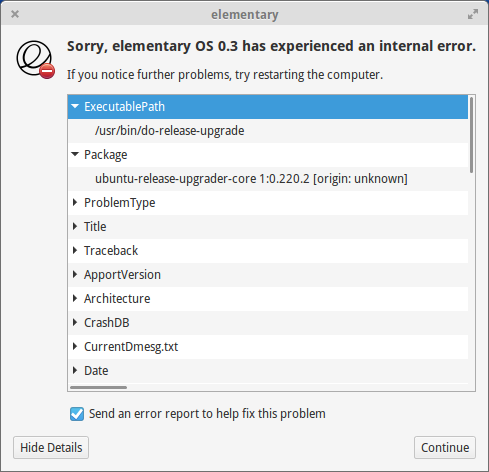Click Hide Details button

click(51, 447)
